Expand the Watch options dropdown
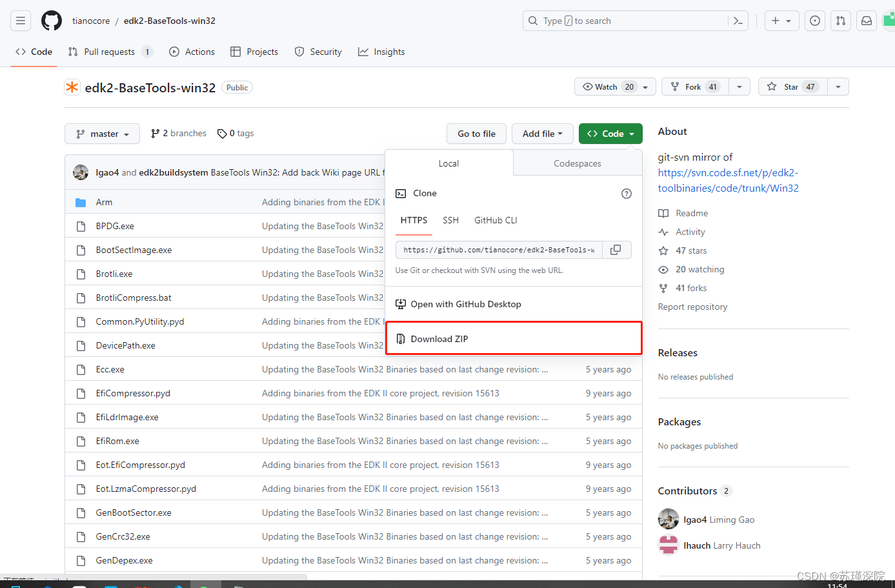 tap(645, 87)
